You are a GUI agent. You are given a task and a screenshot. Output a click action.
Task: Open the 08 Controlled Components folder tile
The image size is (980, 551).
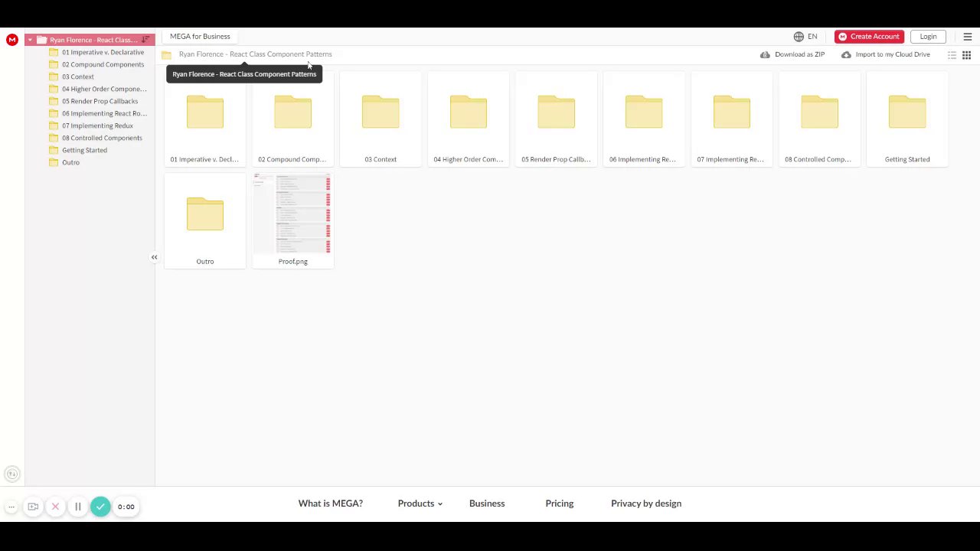click(819, 119)
